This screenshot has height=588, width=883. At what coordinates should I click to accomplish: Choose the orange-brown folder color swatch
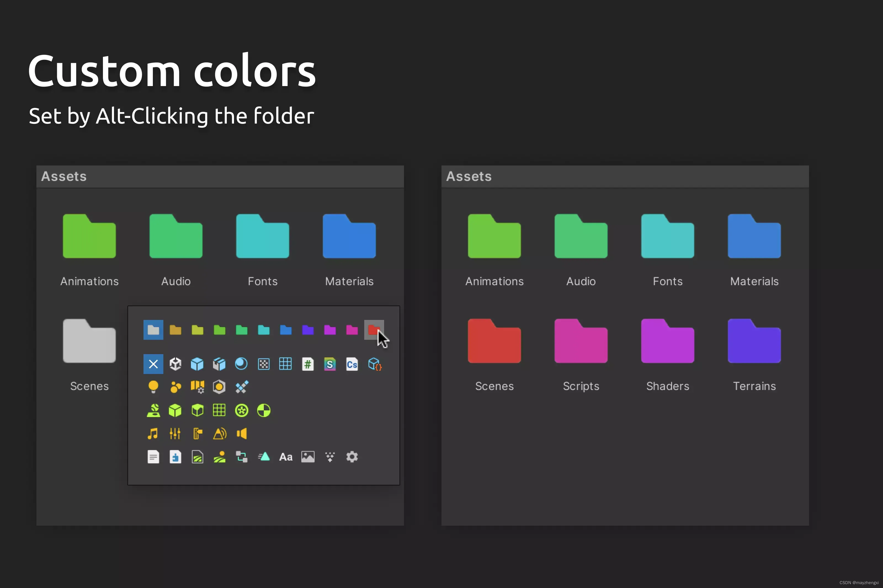(175, 330)
